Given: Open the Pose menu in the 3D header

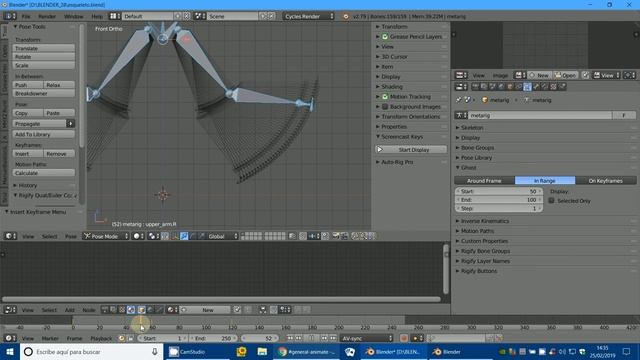Looking at the screenshot, I should coord(71,236).
